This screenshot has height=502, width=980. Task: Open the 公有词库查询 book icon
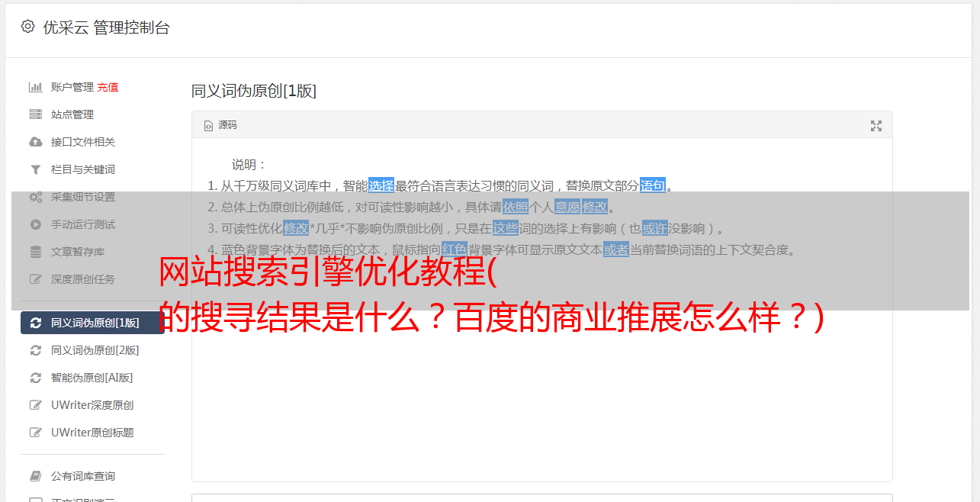tap(35, 476)
